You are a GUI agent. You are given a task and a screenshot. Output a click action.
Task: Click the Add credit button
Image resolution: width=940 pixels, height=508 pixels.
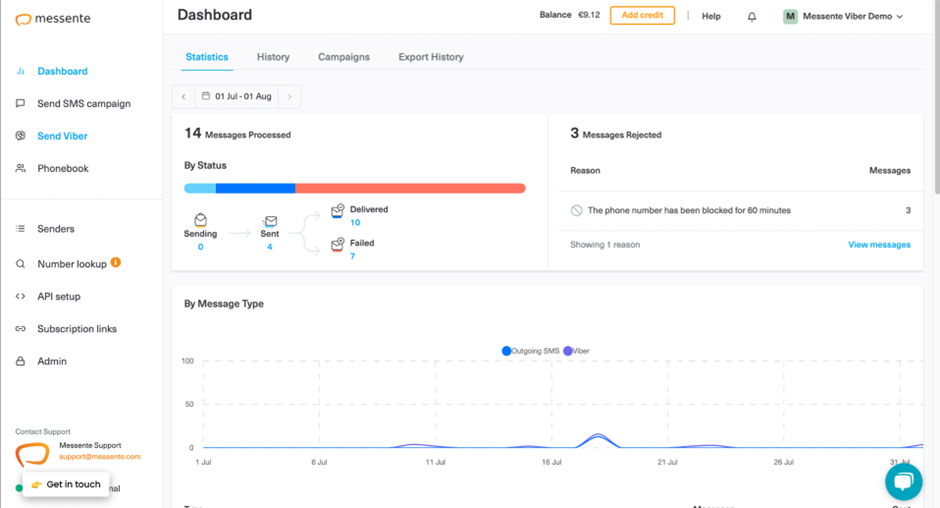pos(642,16)
